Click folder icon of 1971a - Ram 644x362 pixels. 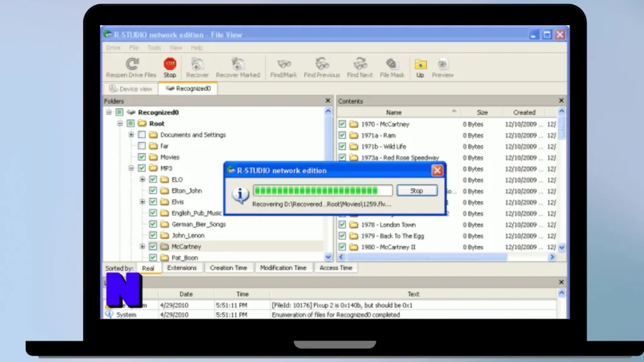[353, 135]
